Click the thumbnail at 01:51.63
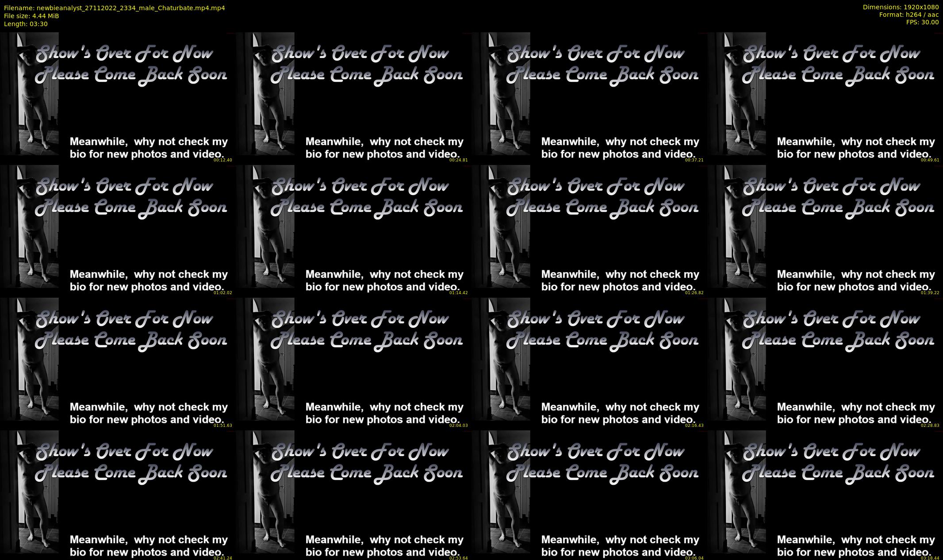The height and width of the screenshot is (560, 943). [x=117, y=363]
